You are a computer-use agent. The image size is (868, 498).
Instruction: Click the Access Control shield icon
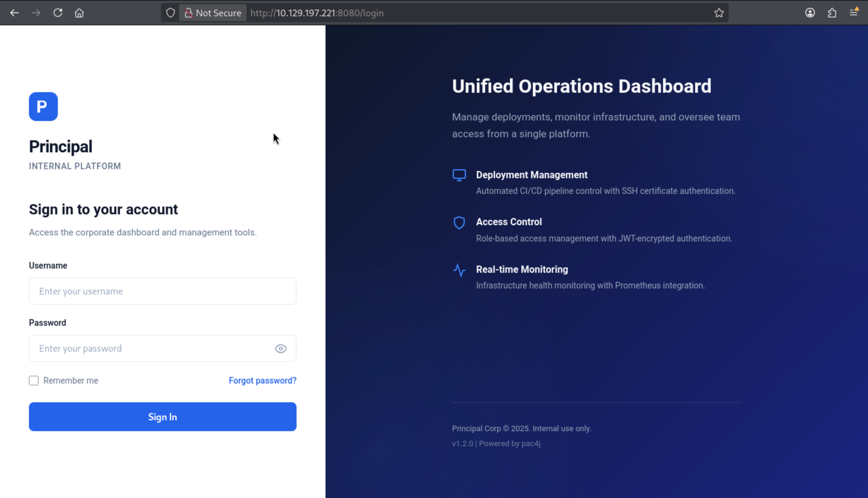tap(459, 223)
